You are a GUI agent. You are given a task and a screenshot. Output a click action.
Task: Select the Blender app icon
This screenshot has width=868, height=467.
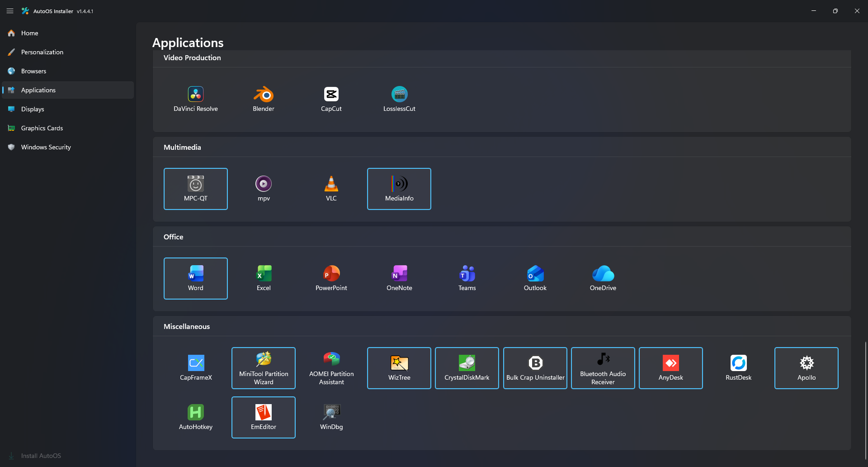[x=264, y=94]
